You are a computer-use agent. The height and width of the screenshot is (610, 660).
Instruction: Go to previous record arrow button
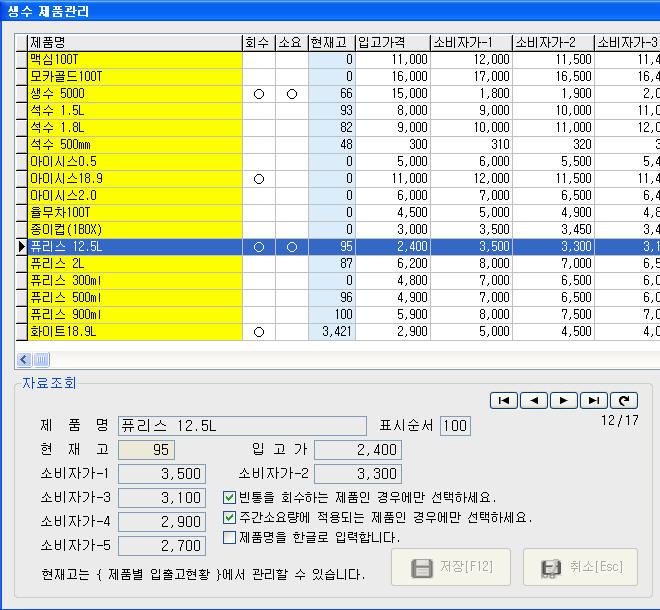(x=534, y=400)
